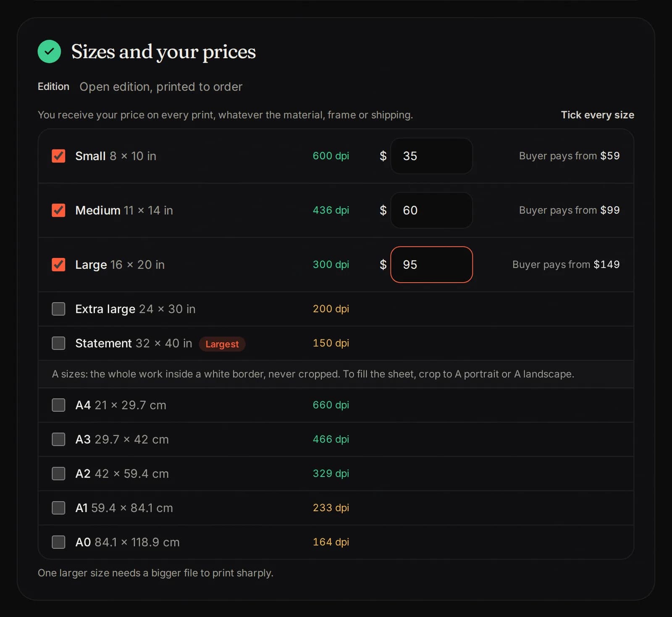
Task: Click the Buyer pays from $99 text
Action: (569, 210)
